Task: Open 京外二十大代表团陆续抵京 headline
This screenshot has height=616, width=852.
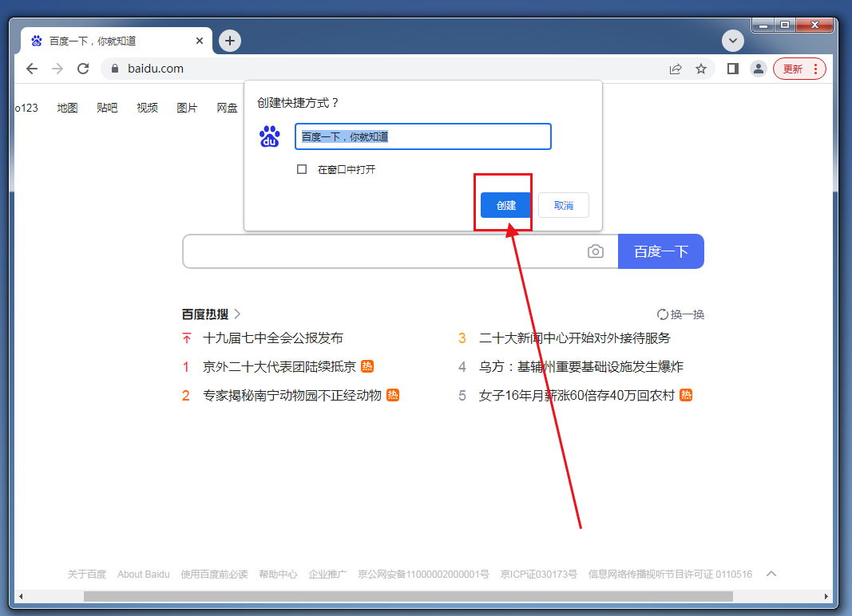Action: (x=279, y=366)
